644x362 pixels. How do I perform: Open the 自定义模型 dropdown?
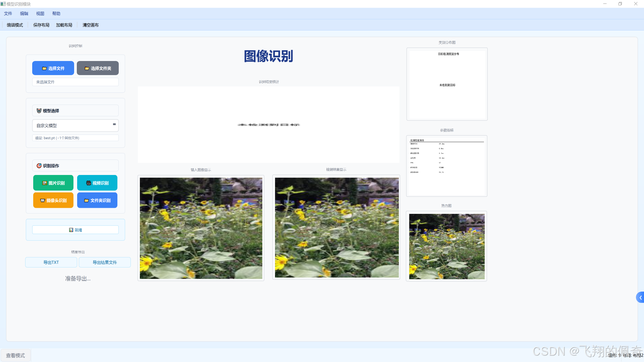(x=75, y=126)
